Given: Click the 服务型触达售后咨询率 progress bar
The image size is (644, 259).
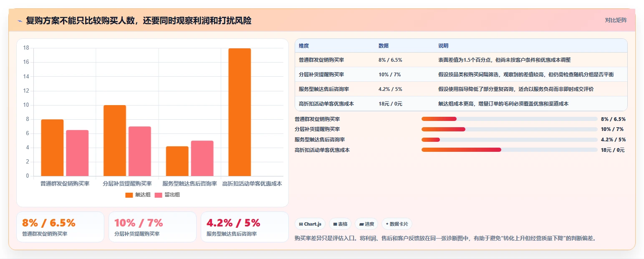Looking at the screenshot, I should [509, 140].
